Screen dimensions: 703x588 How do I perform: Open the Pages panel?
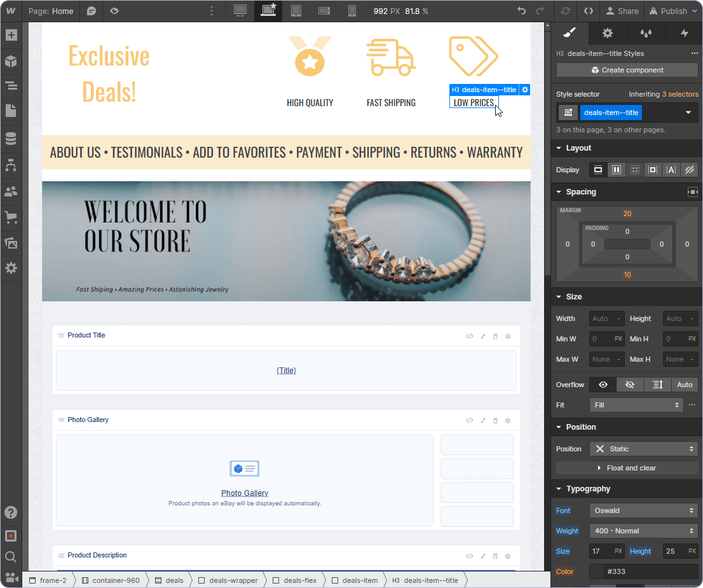click(x=11, y=111)
